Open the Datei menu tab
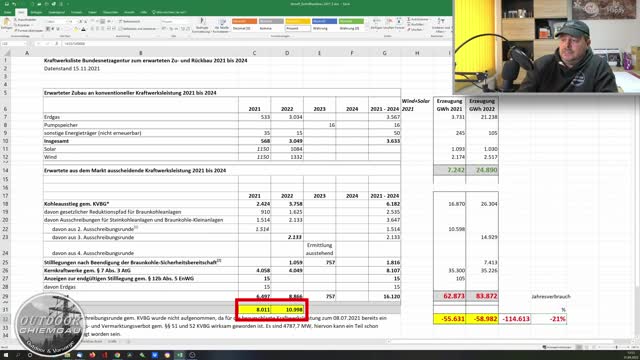640x360 pixels. tap(7, 13)
